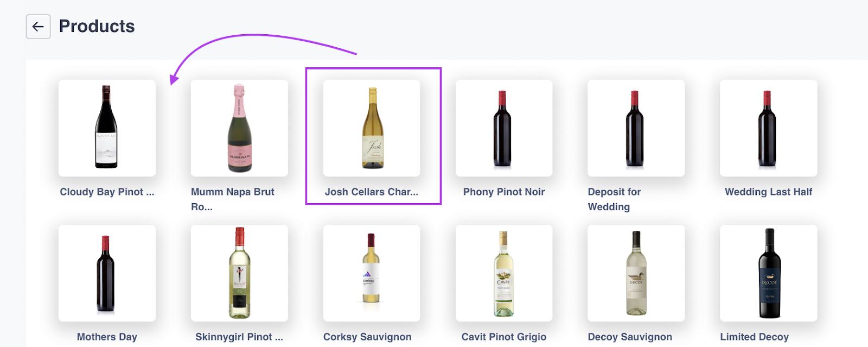Open the Wedding Last Half product image
The image size is (868, 347).
(768, 128)
